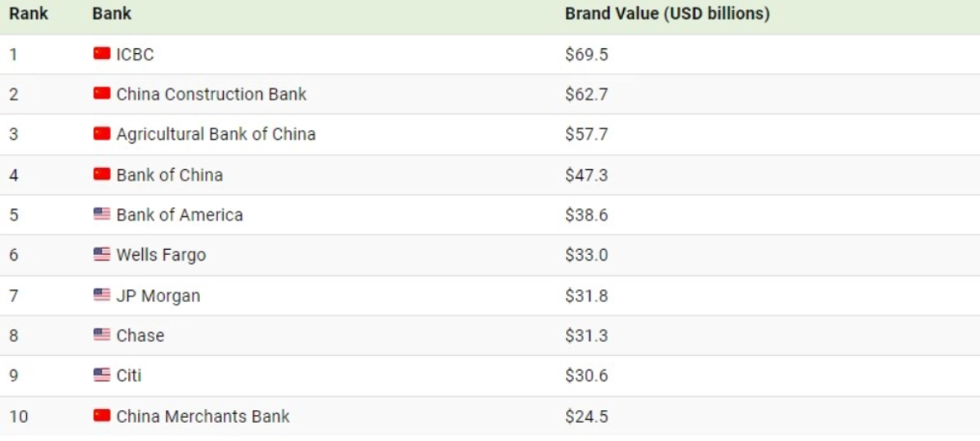Click the Brand Value (USD billions) header

(x=667, y=14)
